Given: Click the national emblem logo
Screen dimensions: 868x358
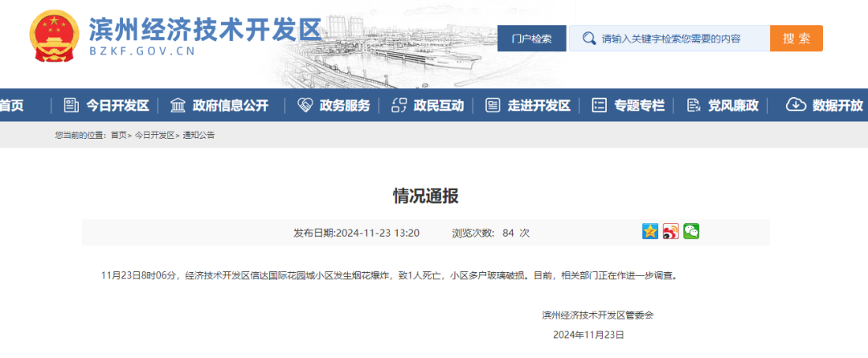Looking at the screenshot, I should [x=55, y=35].
